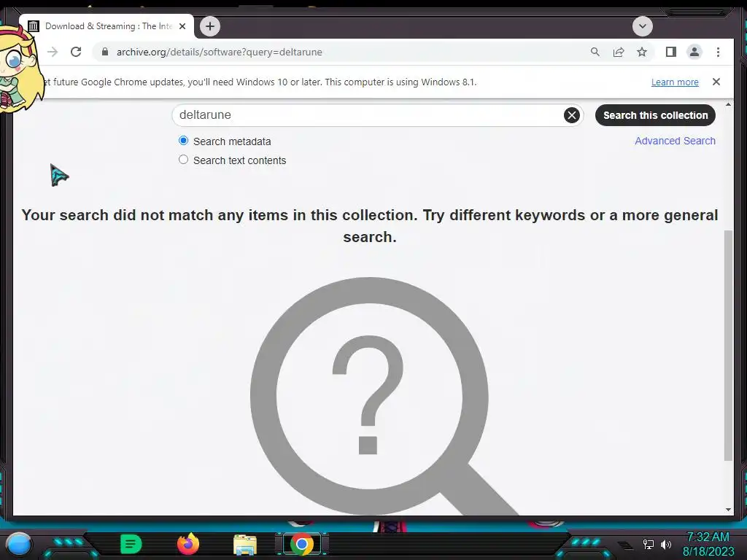This screenshot has width=747, height=560.
Task: Click the network tray icon
Action: pyautogui.click(x=649, y=544)
